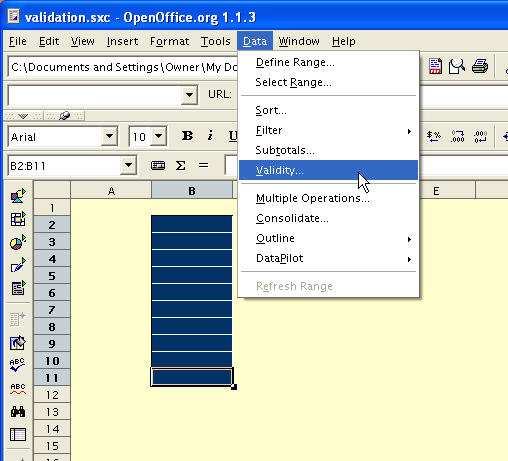Viewport: 508px width, 461px height.
Task: Click cell B11 with cursor border
Action: (192, 377)
